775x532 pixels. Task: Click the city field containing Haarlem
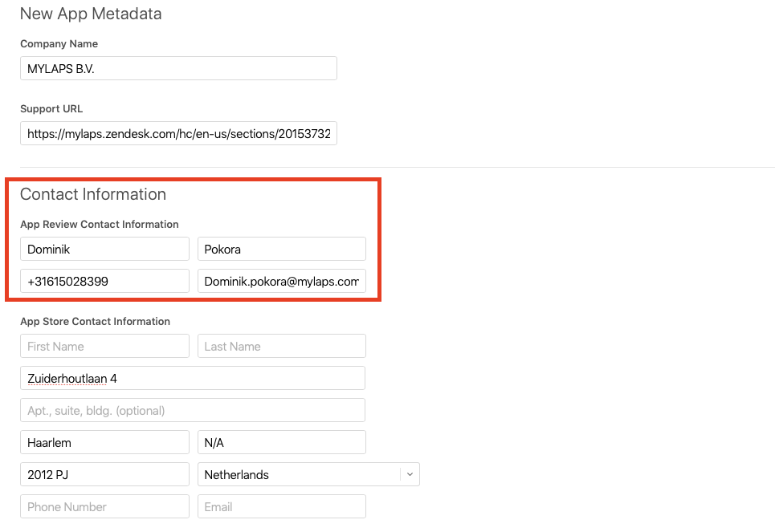point(104,443)
